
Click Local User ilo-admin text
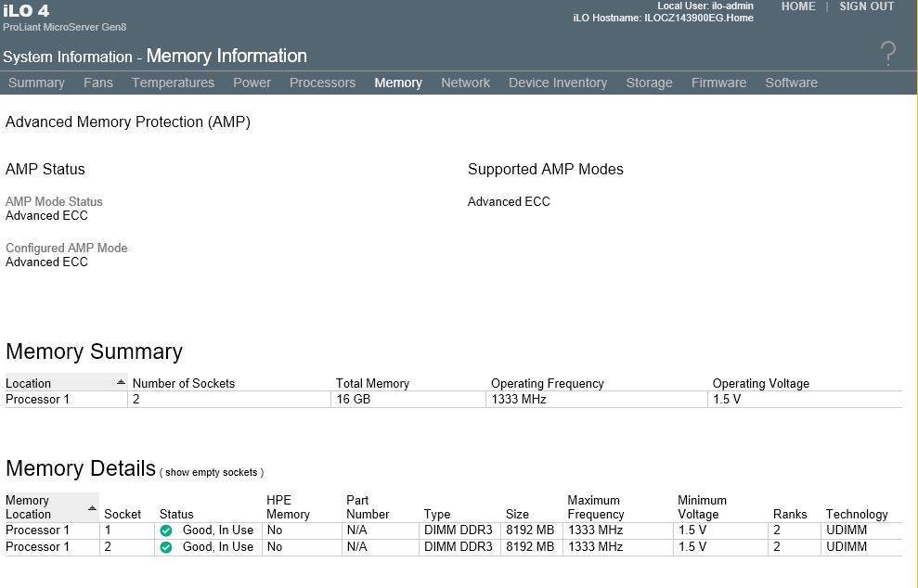point(705,6)
